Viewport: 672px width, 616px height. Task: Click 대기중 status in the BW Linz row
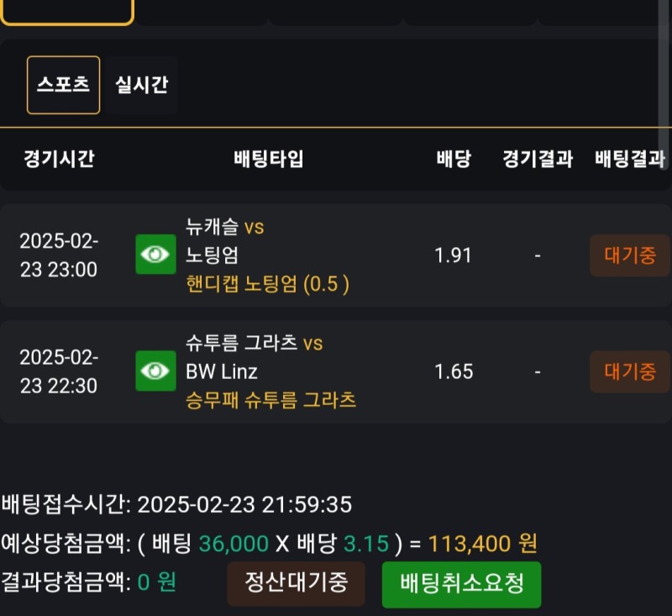point(629,371)
